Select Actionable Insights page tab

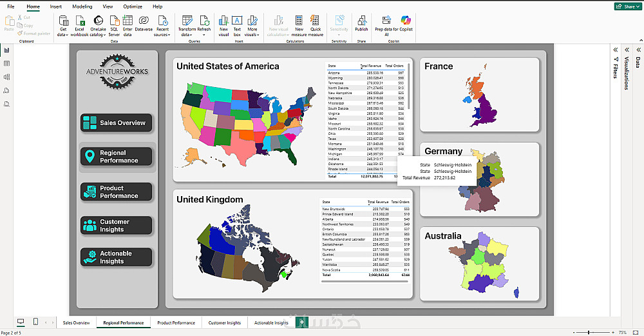pos(272,322)
